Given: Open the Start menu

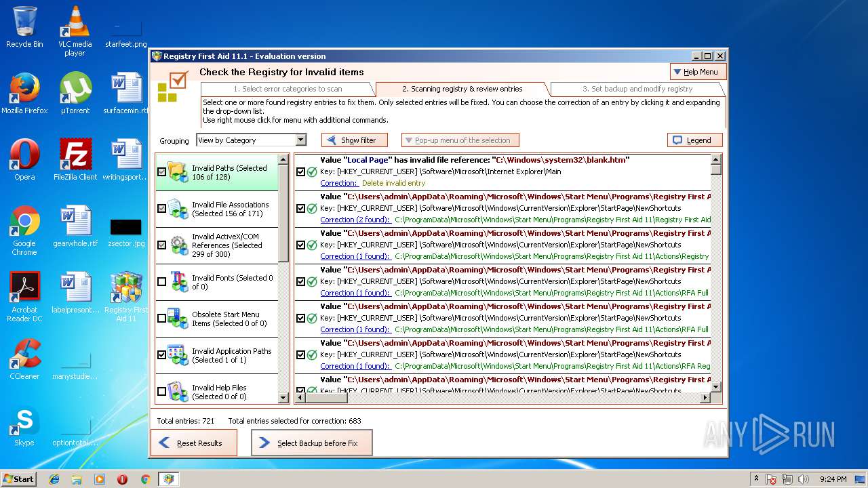Looking at the screenshot, I should [x=18, y=479].
